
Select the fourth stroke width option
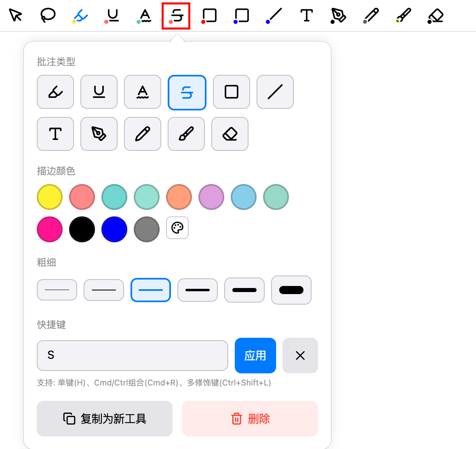198,290
